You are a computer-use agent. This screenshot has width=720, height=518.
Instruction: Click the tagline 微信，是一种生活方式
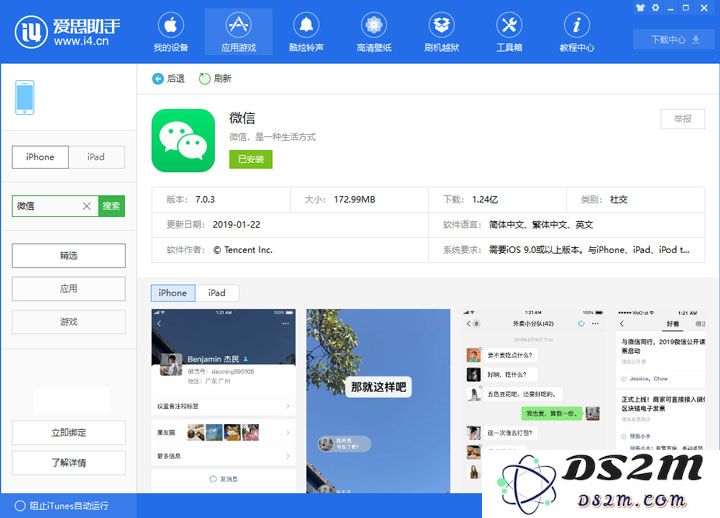tap(272, 137)
